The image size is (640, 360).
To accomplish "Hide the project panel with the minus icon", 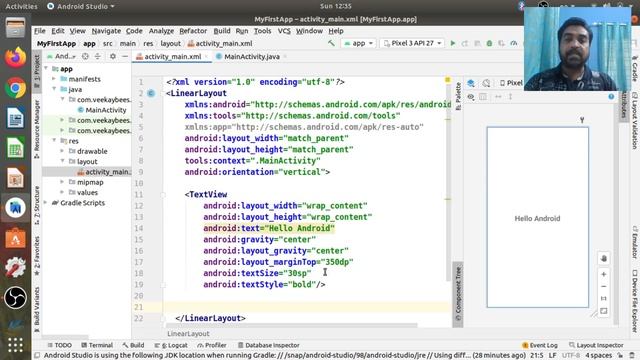I will tap(125, 56).
